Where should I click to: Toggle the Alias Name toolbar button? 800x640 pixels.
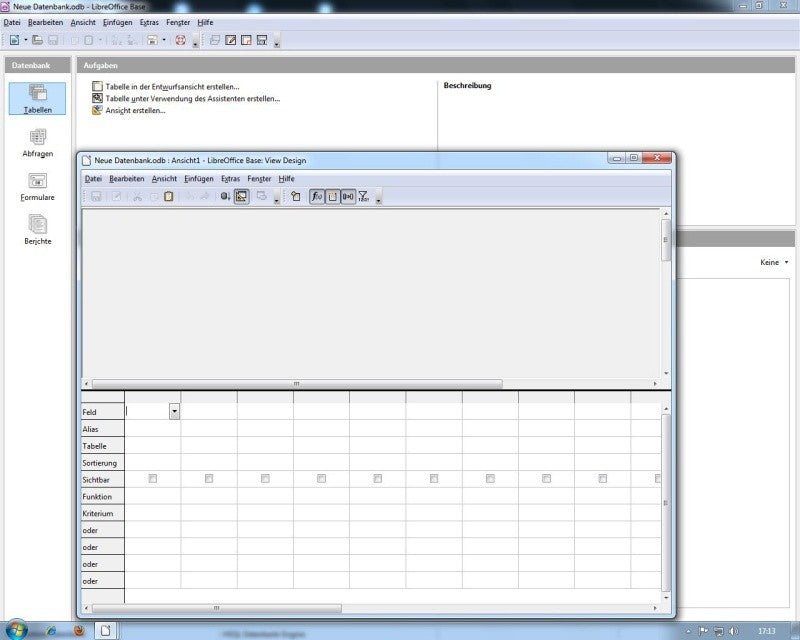(x=348, y=196)
